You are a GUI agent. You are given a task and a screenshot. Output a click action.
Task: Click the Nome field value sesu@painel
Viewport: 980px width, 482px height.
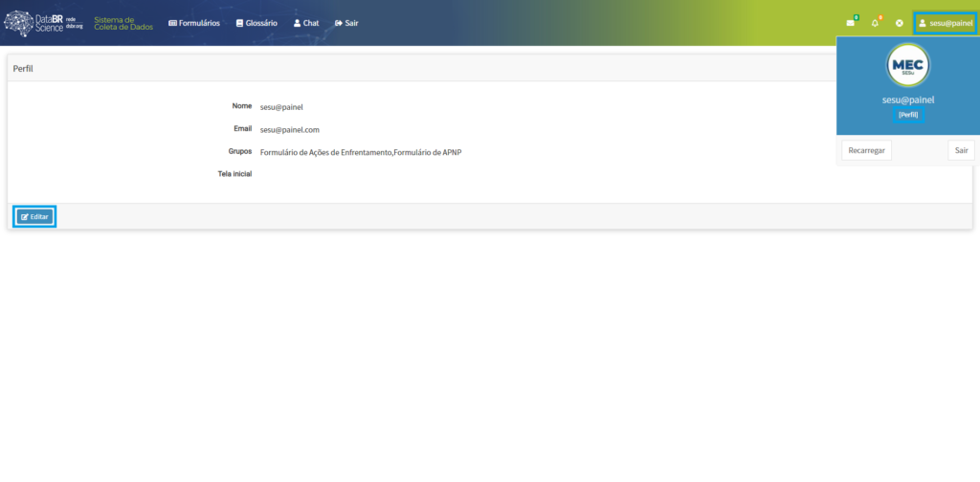tap(281, 107)
